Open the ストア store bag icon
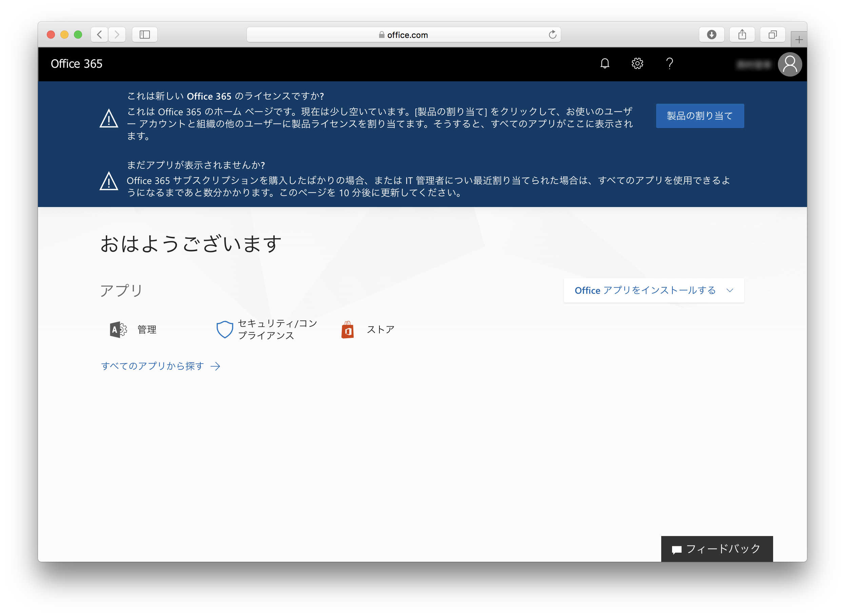845x616 pixels. click(x=347, y=330)
